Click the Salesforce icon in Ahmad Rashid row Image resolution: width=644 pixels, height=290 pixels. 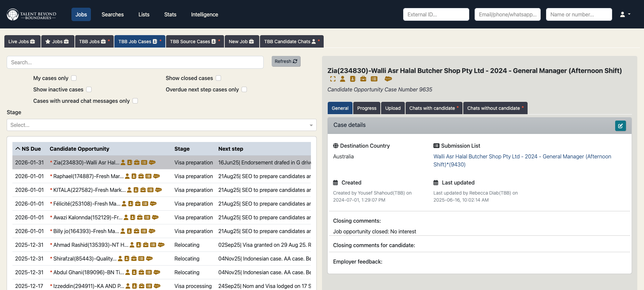pos(161,245)
